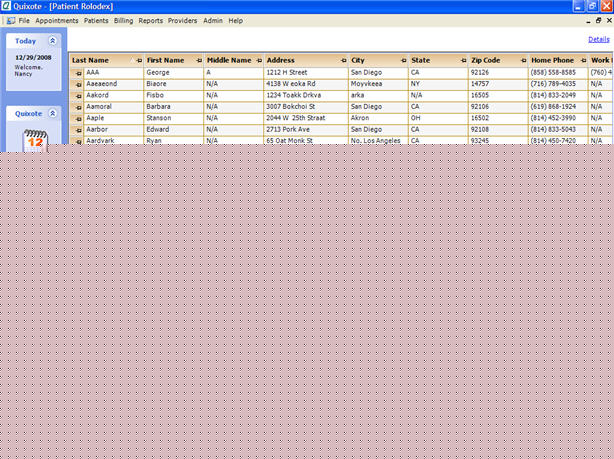Select last name cell AAA
614x459 pixels.
(114, 73)
